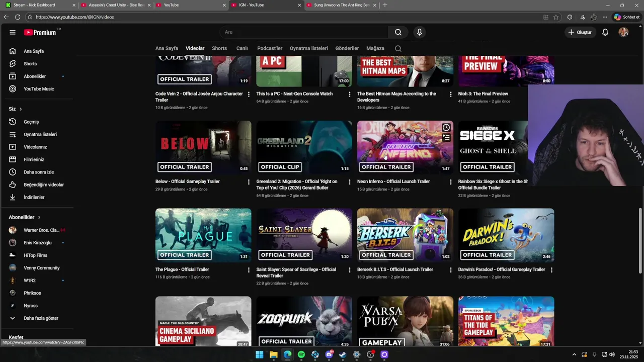Screen dimensions: 644x362
Task: Open Windows Start menu
Action: (x=259, y=354)
